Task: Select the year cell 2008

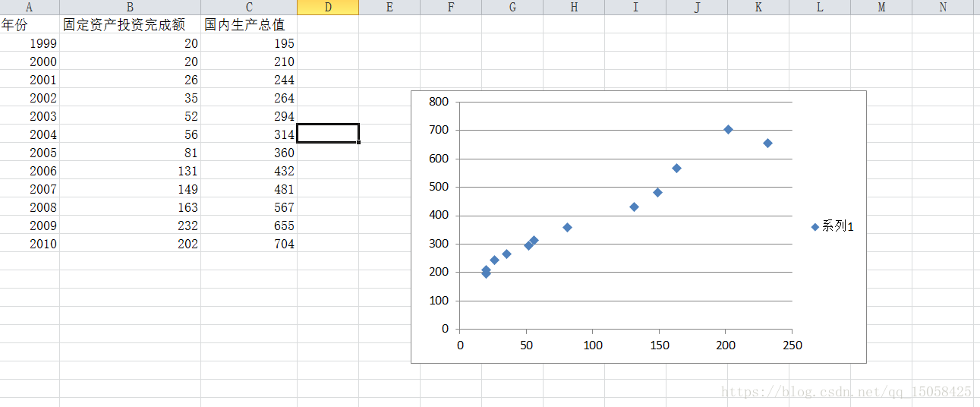Action: (30, 207)
